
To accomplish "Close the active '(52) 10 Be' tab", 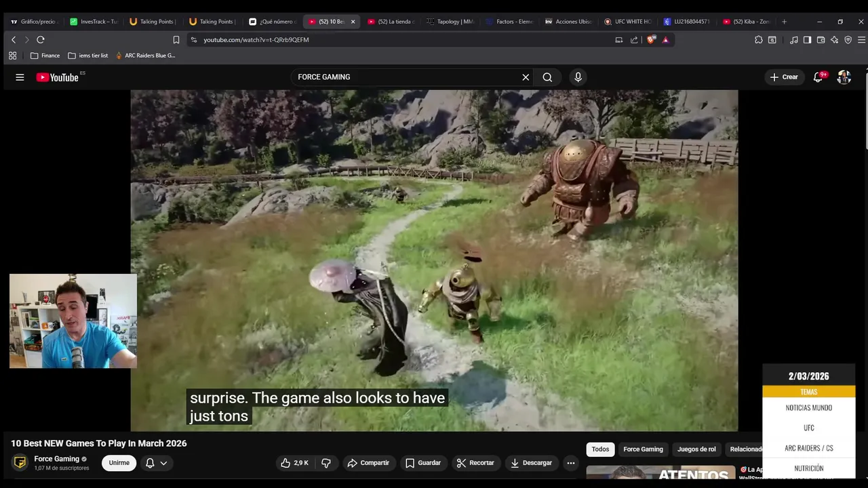I will click(x=353, y=22).
